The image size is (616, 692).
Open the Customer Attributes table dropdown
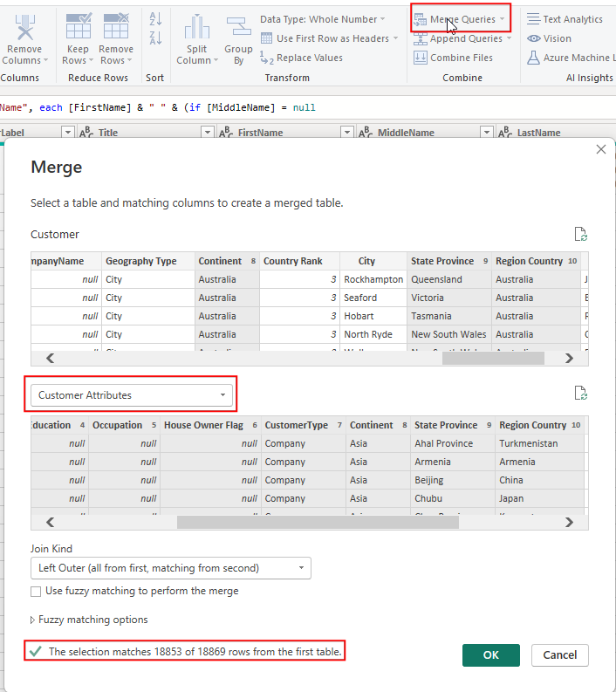pyautogui.click(x=132, y=395)
